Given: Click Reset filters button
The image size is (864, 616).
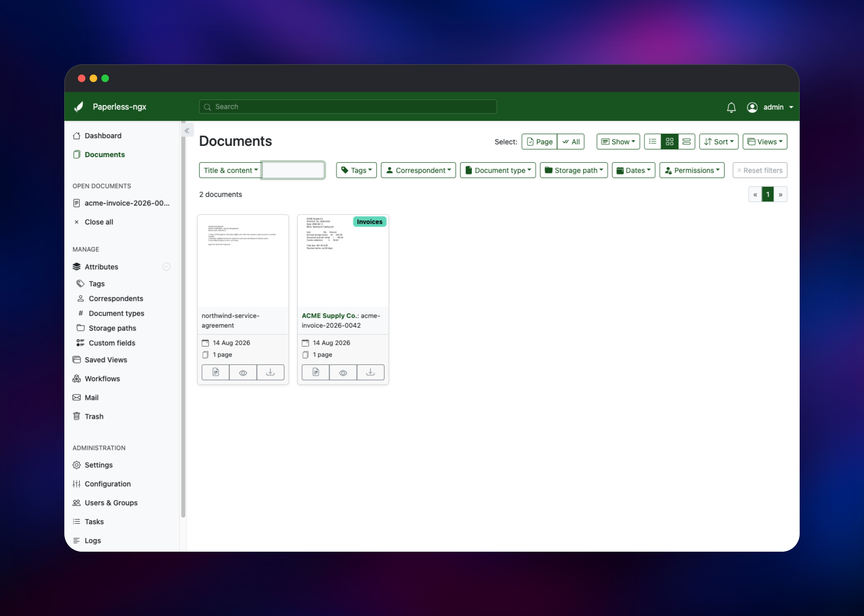Looking at the screenshot, I should (760, 170).
